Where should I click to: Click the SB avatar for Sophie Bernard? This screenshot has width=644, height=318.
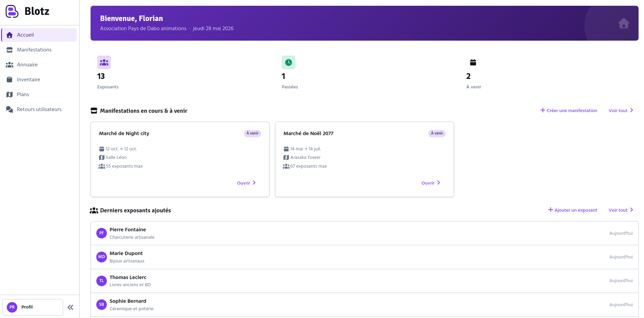coord(101,304)
